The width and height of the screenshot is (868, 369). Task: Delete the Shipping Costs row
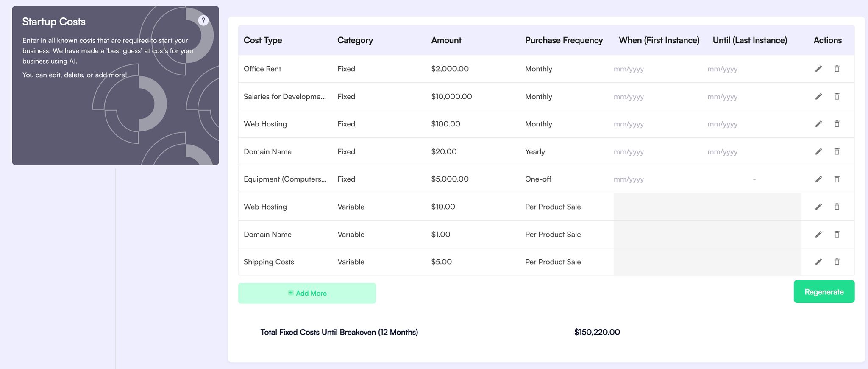[837, 262]
